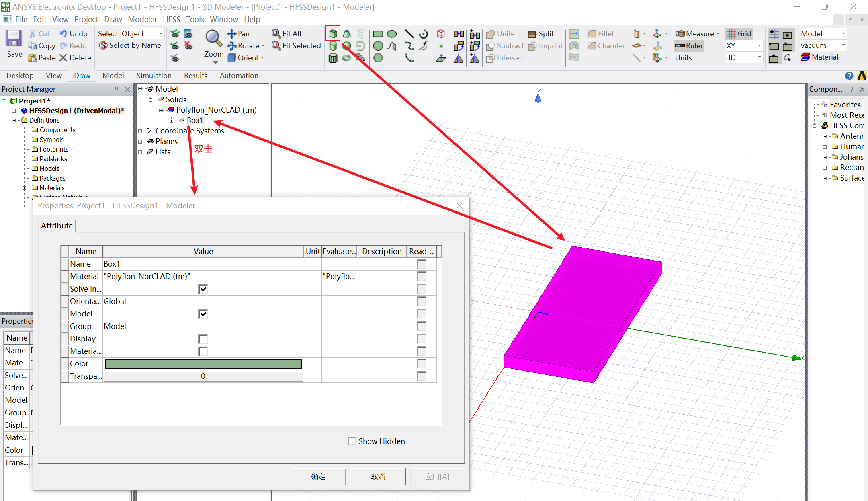This screenshot has height=501, width=868.
Task: Switch to the Simulation ribbon tab
Action: coord(154,76)
